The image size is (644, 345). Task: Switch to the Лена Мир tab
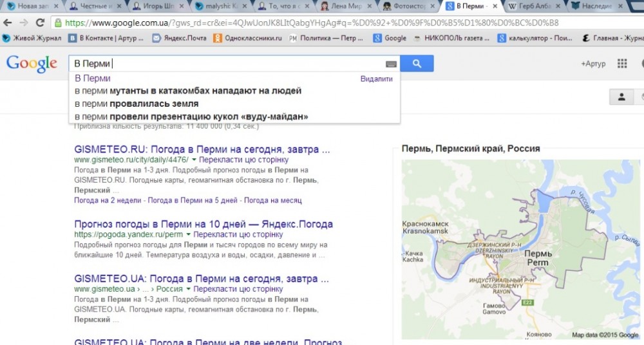point(346,6)
